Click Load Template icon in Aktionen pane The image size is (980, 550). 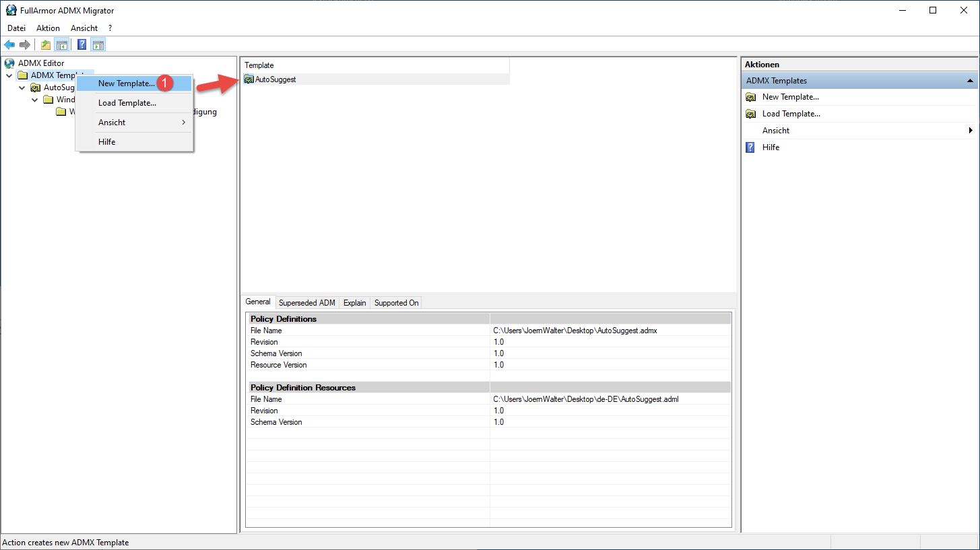point(750,114)
